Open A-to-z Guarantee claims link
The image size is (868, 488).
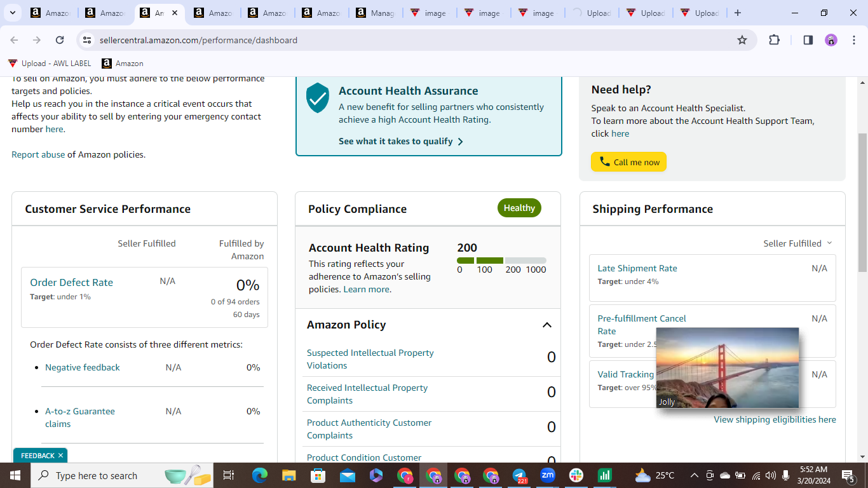(80, 417)
